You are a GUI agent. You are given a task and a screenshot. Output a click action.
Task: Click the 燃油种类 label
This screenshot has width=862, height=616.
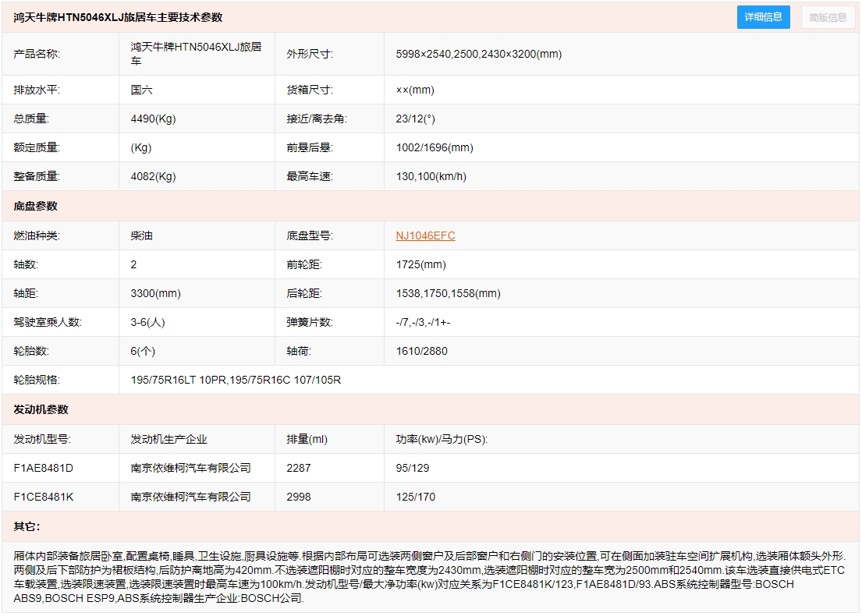coord(37,235)
